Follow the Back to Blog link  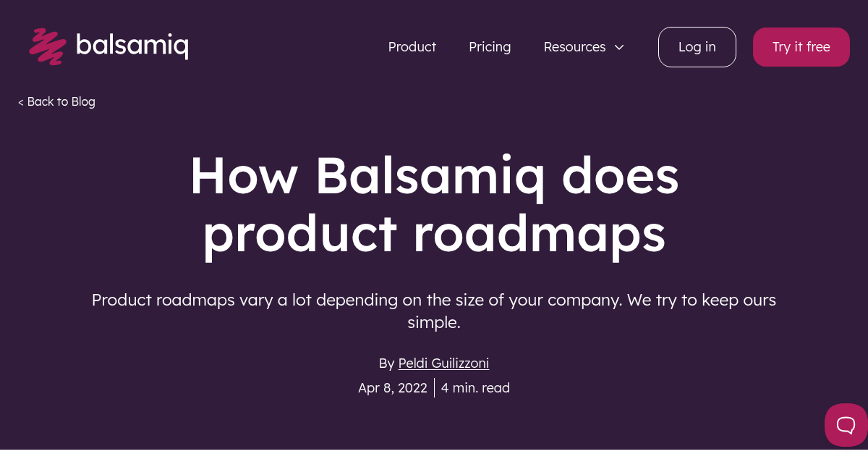(61, 101)
